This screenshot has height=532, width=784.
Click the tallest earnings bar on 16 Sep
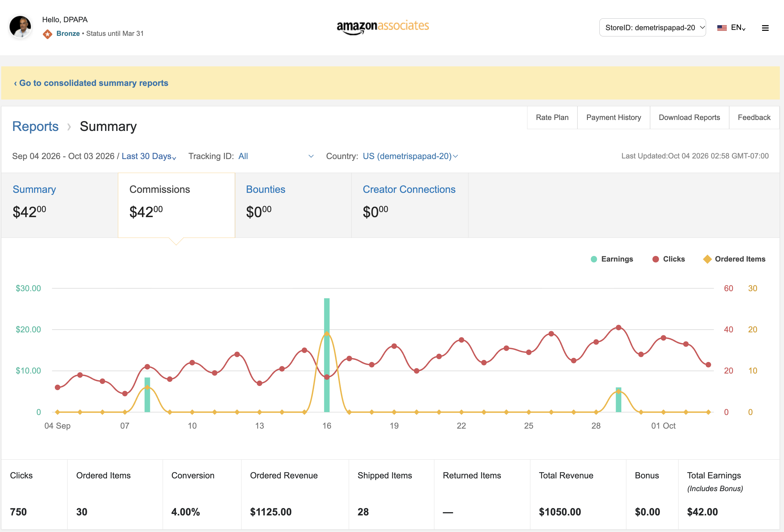pos(327,355)
